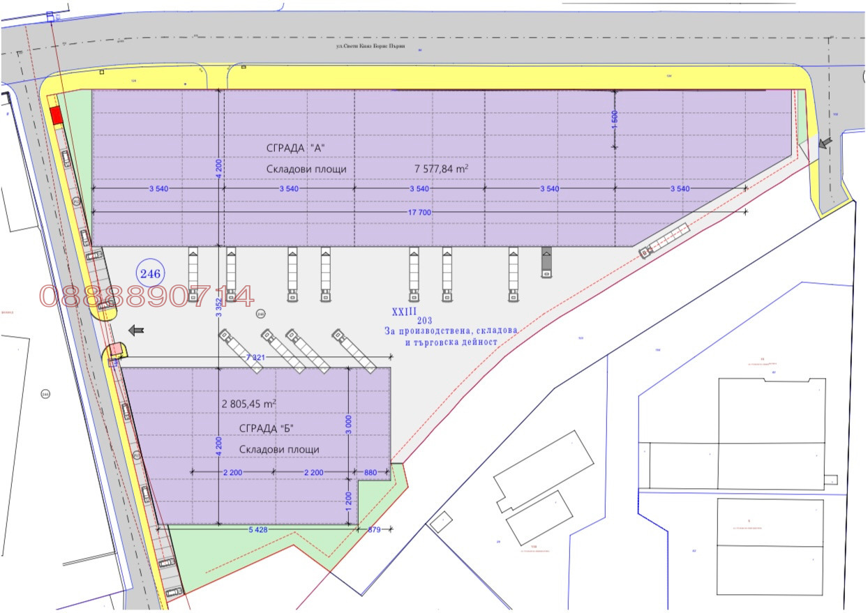Select the rightmost diagonally parked truck
868x613 pixels.
pyautogui.click(x=354, y=349)
